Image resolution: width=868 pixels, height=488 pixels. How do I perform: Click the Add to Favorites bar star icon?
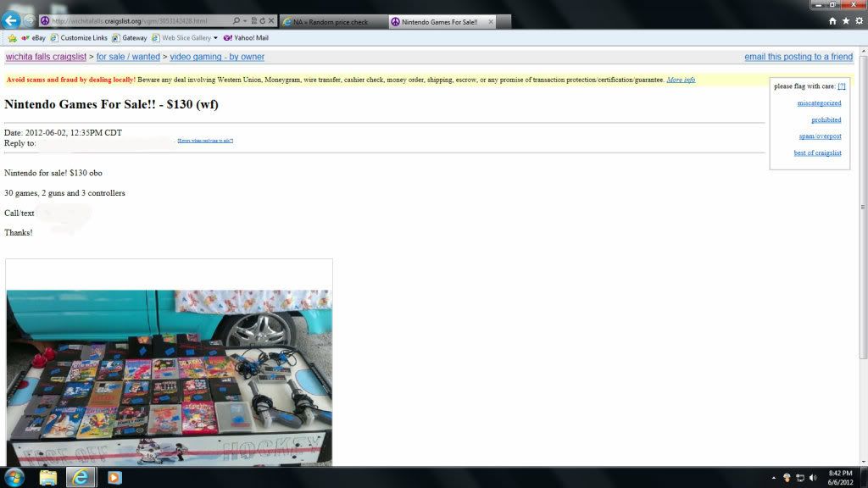pos(12,38)
